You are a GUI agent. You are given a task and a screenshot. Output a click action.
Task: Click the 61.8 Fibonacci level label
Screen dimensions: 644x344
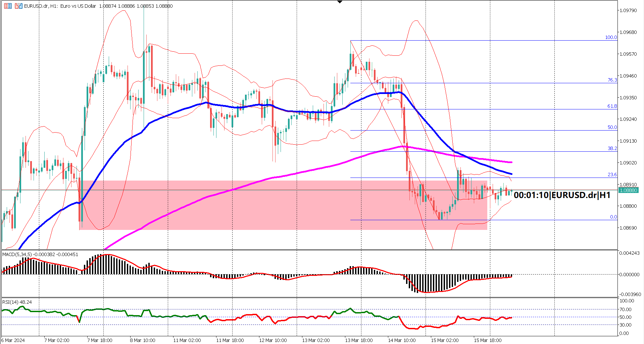(612, 106)
